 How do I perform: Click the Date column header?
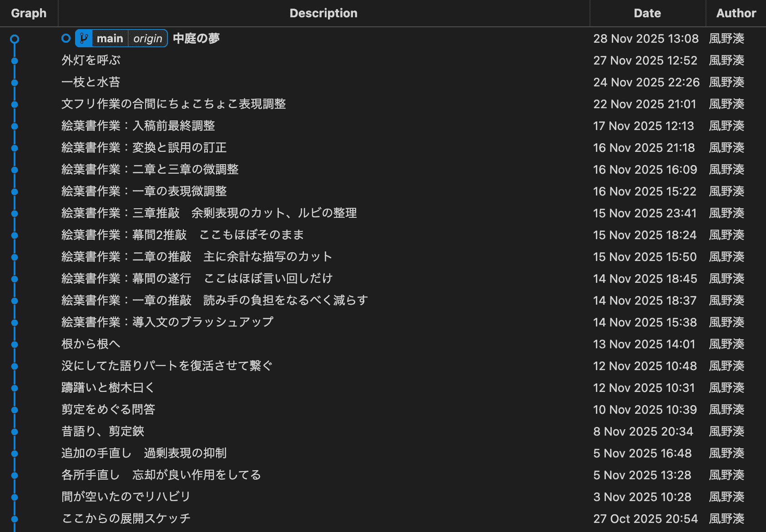647,13
